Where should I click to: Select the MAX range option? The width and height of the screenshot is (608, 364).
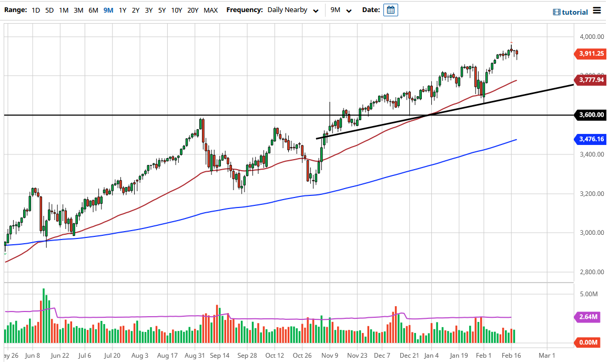(210, 9)
